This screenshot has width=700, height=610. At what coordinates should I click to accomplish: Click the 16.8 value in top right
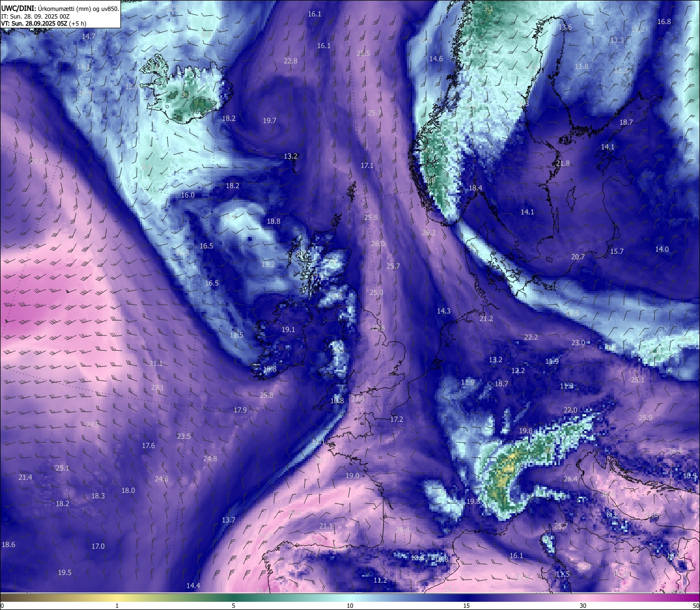coord(664,21)
